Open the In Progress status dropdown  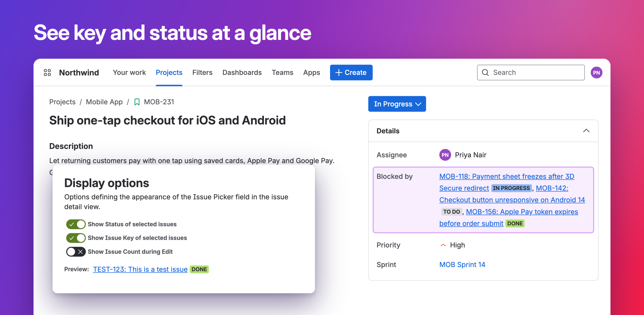click(397, 104)
